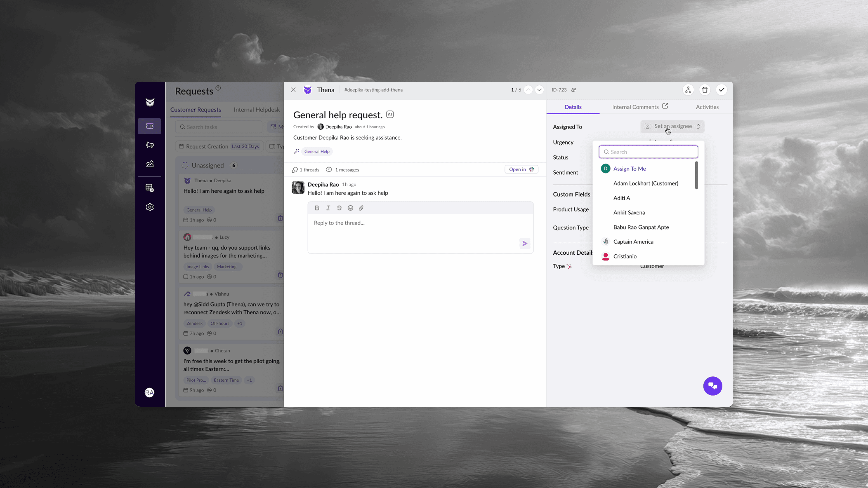
Task: Send the thread reply with arrow icon
Action: coord(525,243)
